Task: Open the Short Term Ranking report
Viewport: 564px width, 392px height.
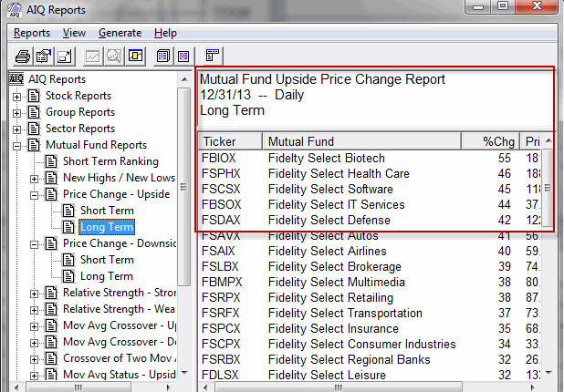Action: pos(110,161)
